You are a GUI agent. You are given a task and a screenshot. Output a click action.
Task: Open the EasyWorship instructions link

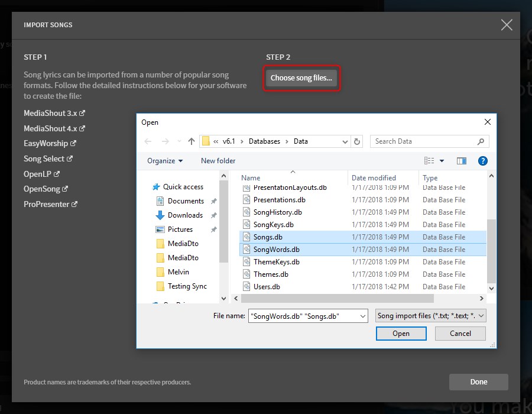(x=50, y=144)
